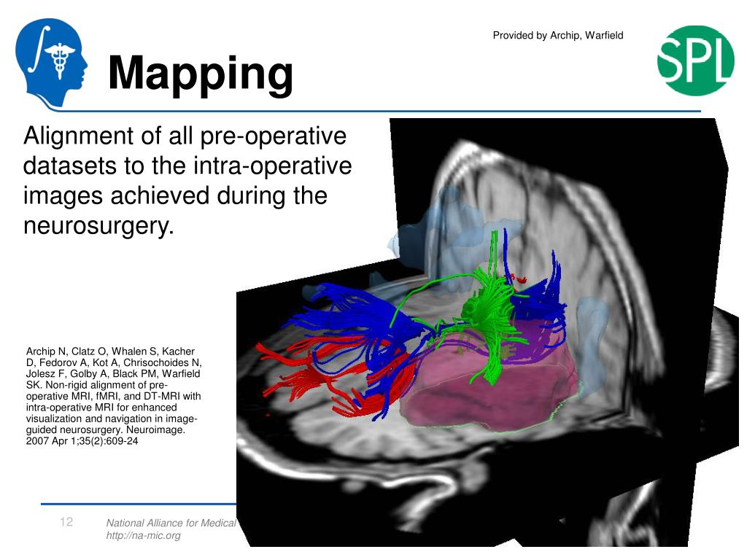The width and height of the screenshot is (747, 560).
Task: Click the green SPL logo
Action: point(695,61)
